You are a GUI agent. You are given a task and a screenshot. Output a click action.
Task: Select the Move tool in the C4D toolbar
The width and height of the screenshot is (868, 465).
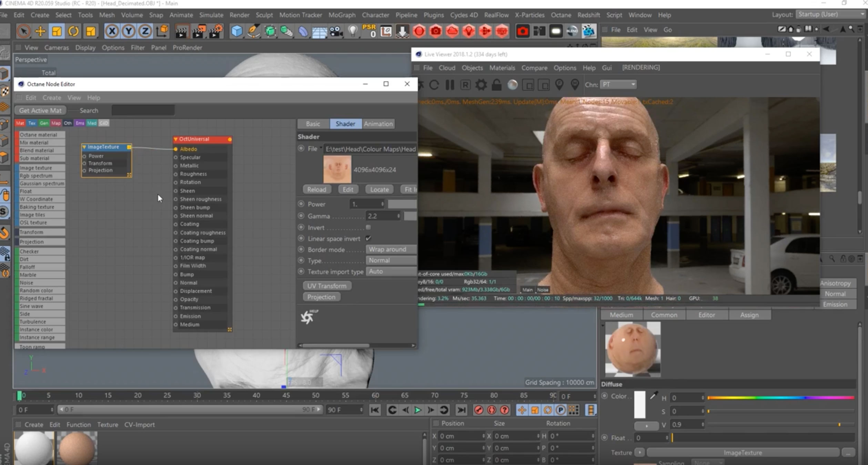[40, 31]
